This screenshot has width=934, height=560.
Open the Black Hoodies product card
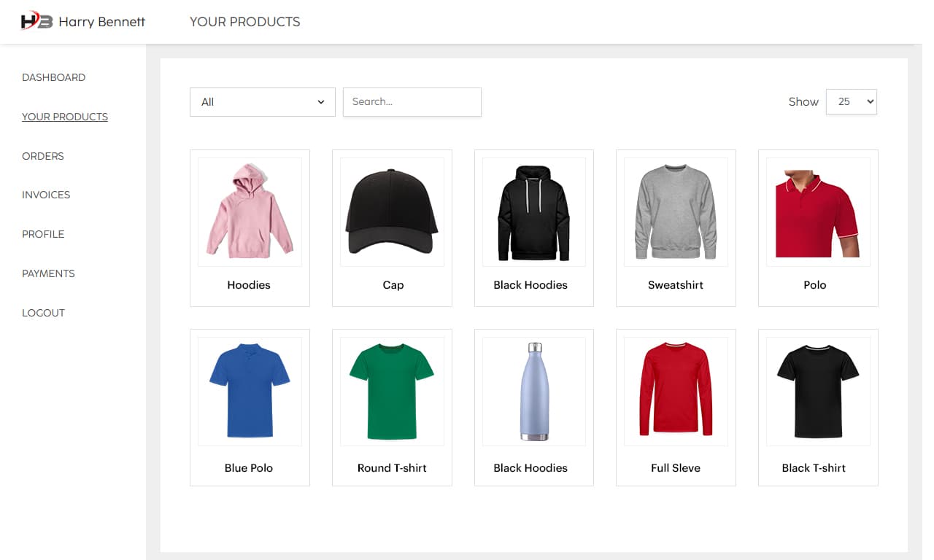533,211
